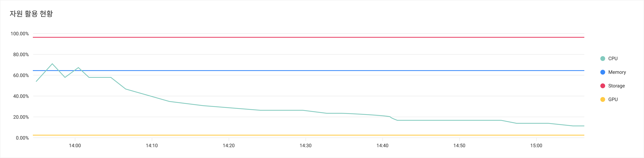This screenshot has width=644, height=158.
Task: Select the 15:00 time axis label
Action: point(536,146)
